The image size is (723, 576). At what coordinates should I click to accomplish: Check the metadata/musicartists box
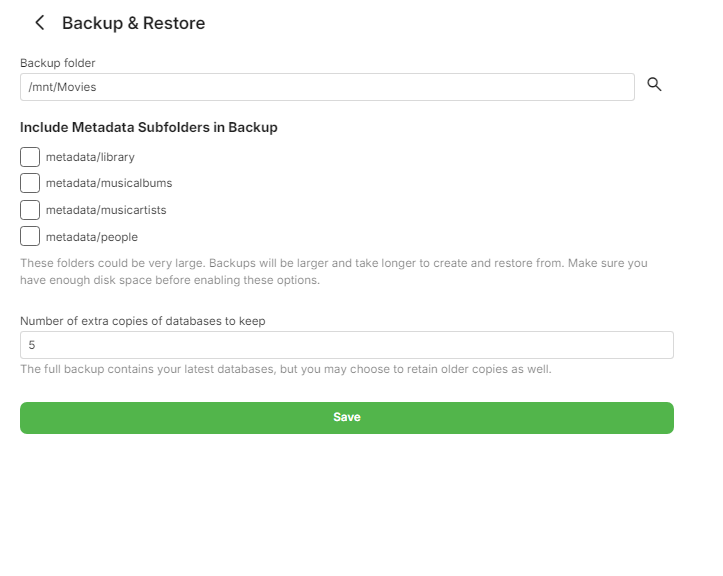[30, 210]
